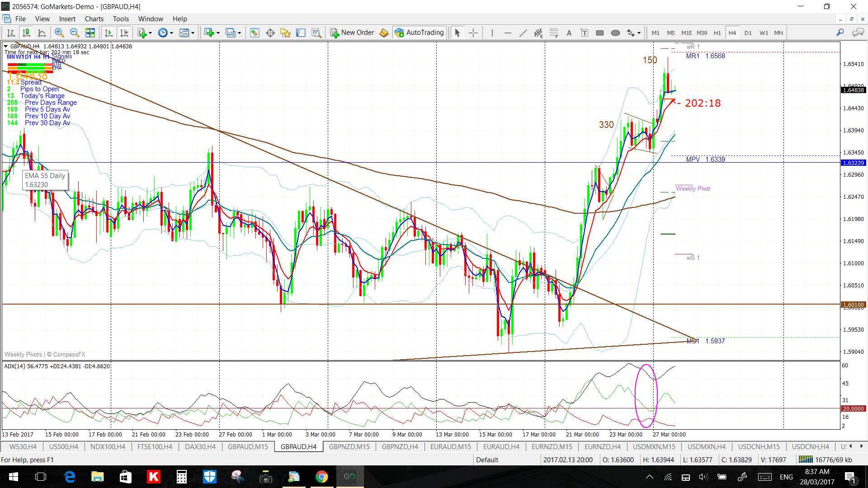This screenshot has width=868, height=488.
Task: Show the Terminal panel
Action: 301,33
